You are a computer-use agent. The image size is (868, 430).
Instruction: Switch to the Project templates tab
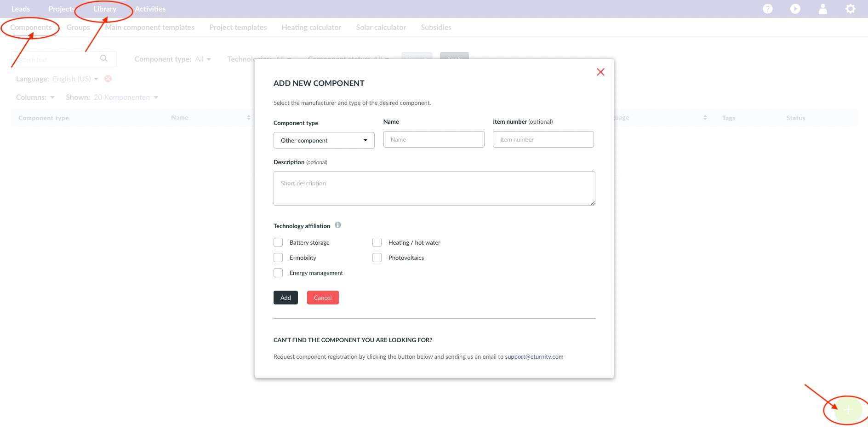pyautogui.click(x=238, y=28)
